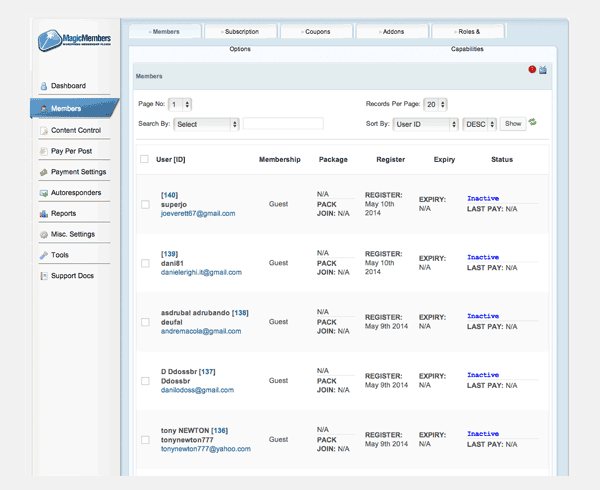Open the Sort By User ID dropdown
Image resolution: width=600 pixels, height=490 pixels.
coord(425,124)
